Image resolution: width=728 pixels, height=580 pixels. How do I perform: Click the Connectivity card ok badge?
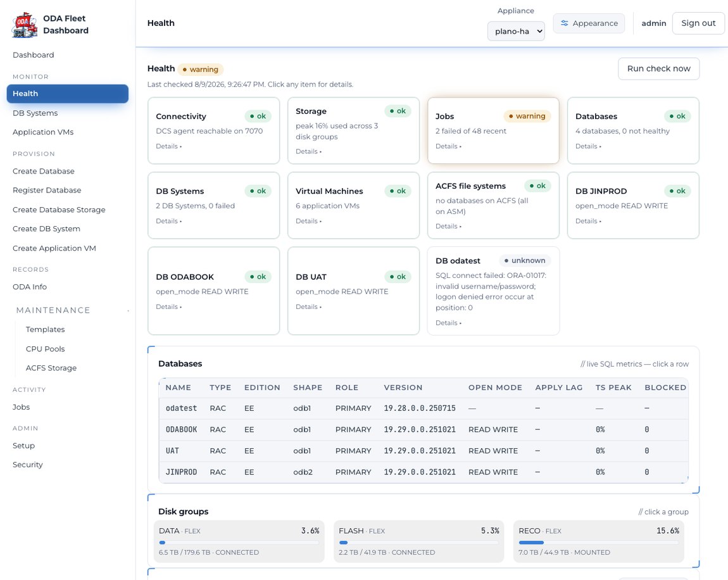click(258, 116)
